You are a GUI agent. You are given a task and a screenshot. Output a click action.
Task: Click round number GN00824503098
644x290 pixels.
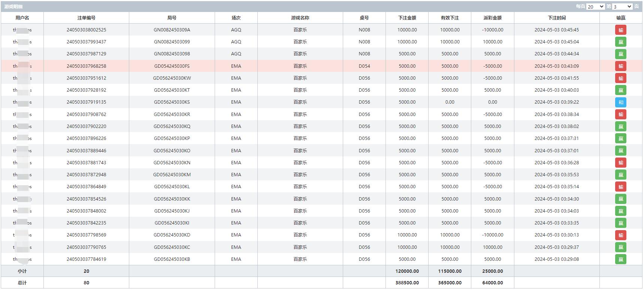point(172,54)
